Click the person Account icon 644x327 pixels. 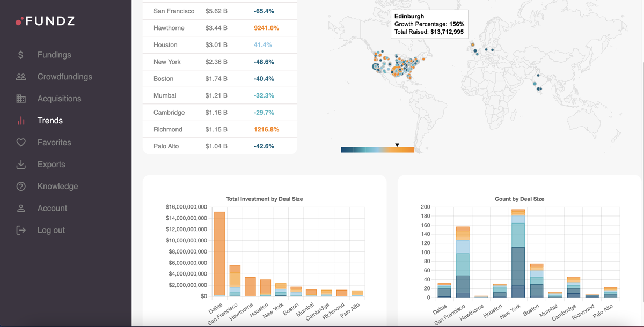click(x=21, y=209)
